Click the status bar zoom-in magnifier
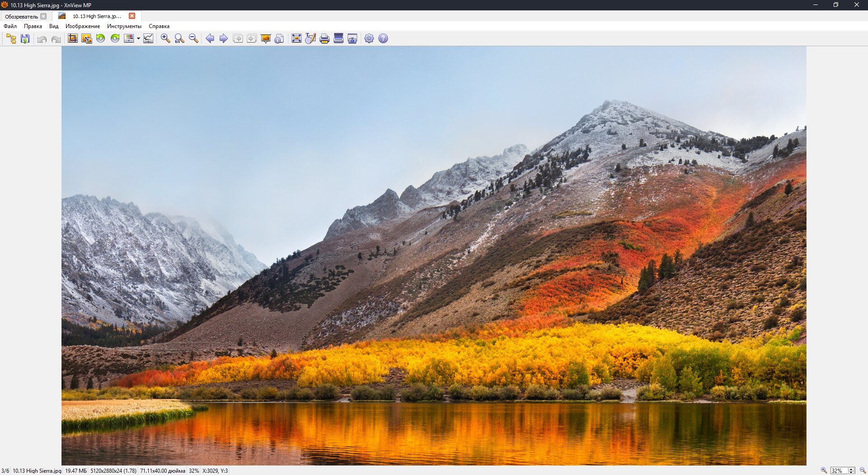 (x=824, y=470)
